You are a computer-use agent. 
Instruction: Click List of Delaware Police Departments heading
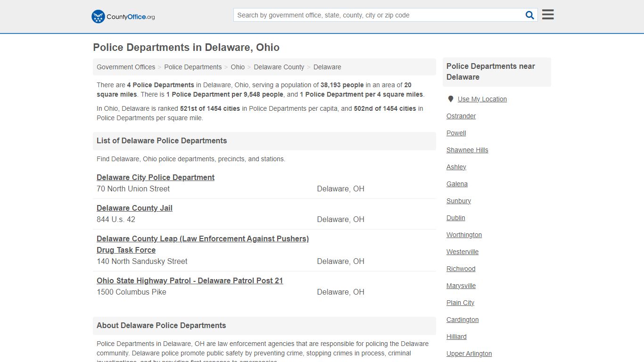(162, 140)
